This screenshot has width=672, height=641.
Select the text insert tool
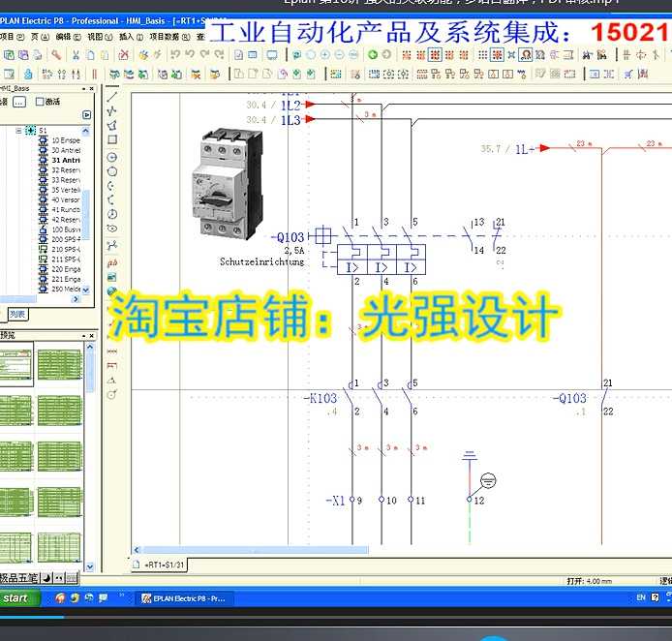pyautogui.click(x=112, y=261)
